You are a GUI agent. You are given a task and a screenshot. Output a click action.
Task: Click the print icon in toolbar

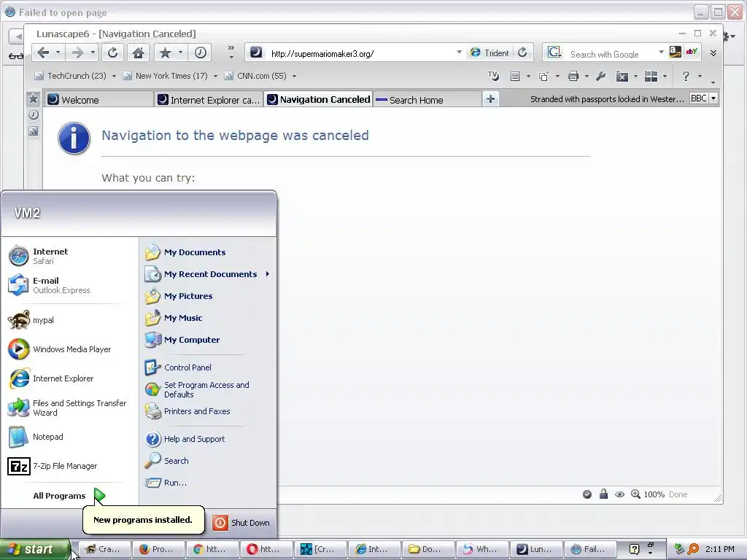(x=573, y=76)
